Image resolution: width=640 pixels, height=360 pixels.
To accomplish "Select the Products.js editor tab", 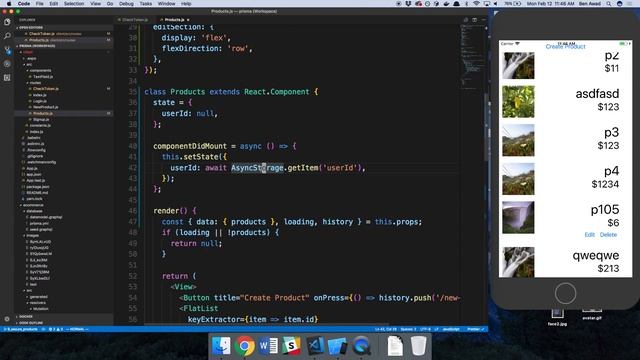I will [x=174, y=20].
